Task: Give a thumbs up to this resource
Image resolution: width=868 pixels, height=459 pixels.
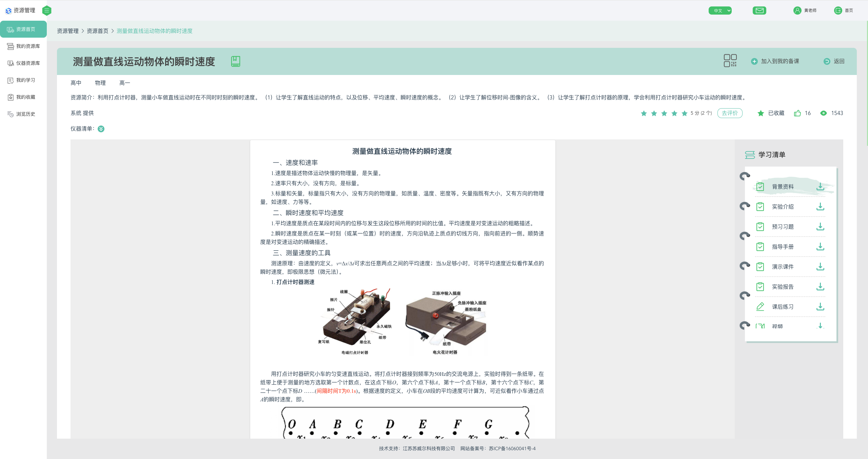Action: (798, 113)
